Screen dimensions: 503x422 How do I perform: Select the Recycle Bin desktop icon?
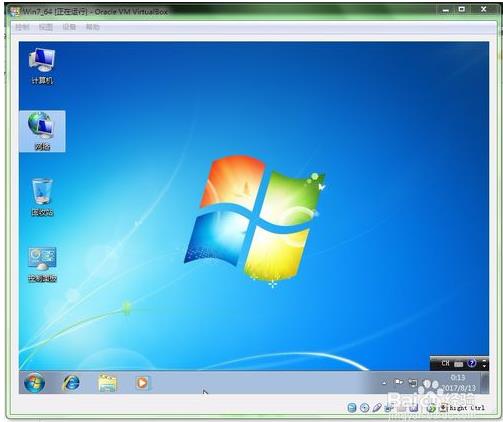point(42,197)
